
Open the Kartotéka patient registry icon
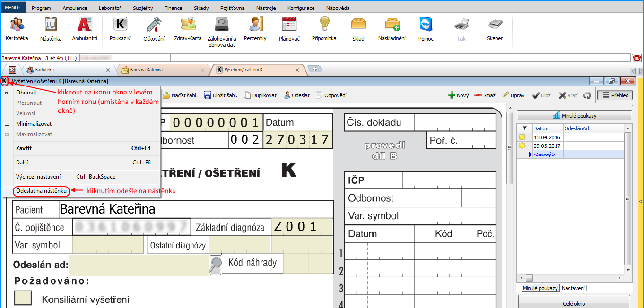click(x=17, y=28)
